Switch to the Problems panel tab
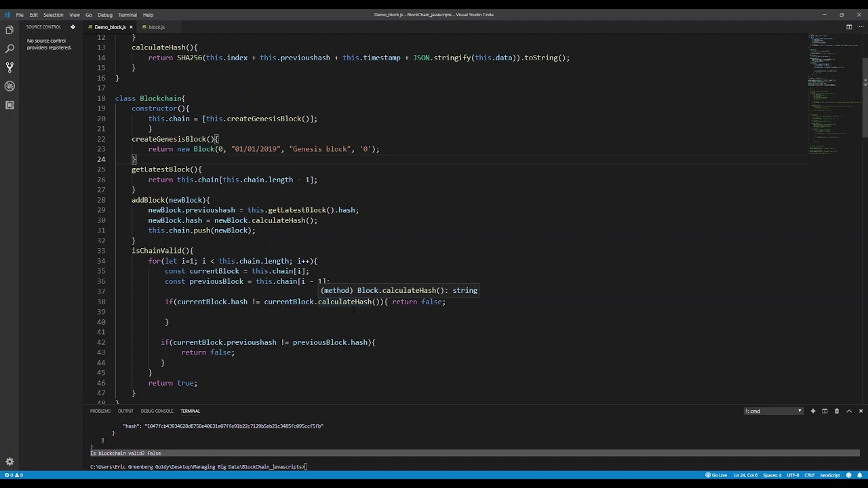The height and width of the screenshot is (488, 868). click(x=100, y=411)
